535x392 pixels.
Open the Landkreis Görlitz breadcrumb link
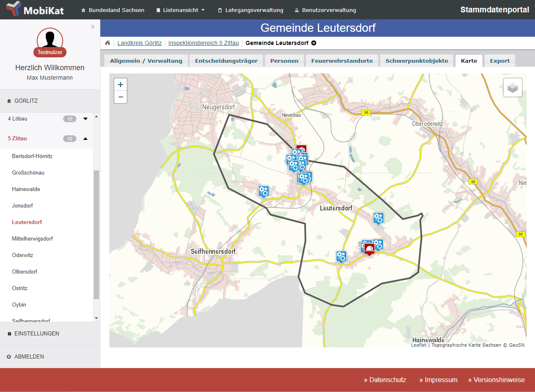pos(140,43)
